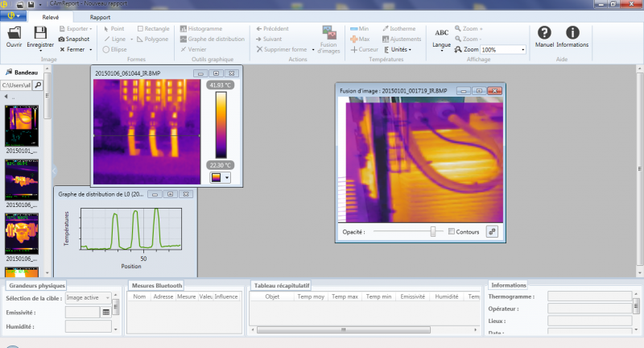Switch to the Rapport tab
Screen dimensions: 644x348
(x=101, y=16)
